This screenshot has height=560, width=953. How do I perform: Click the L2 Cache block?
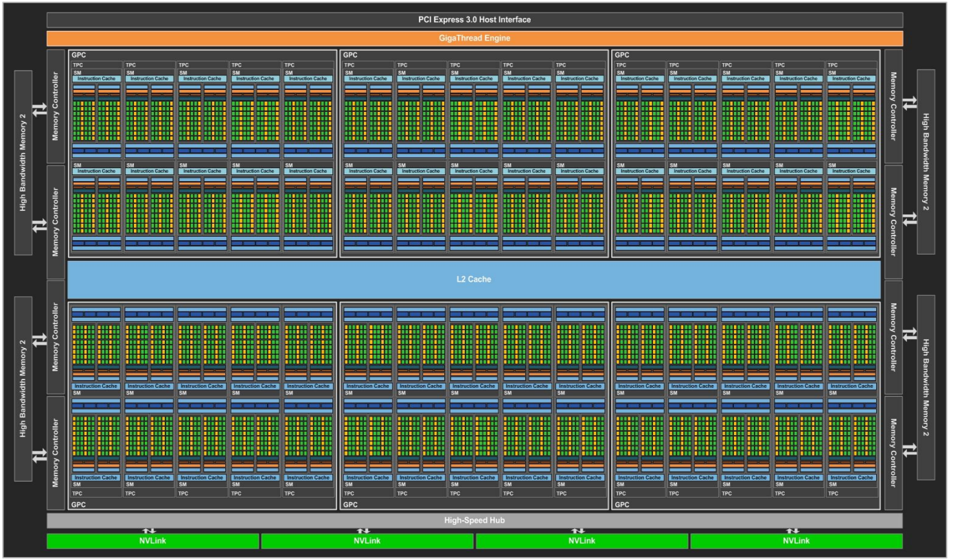(x=474, y=279)
